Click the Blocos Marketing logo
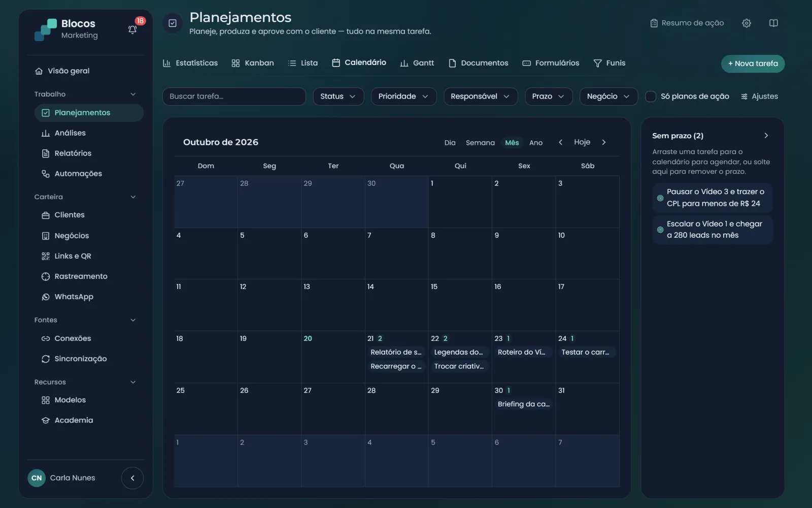The height and width of the screenshot is (508, 812). click(x=66, y=29)
